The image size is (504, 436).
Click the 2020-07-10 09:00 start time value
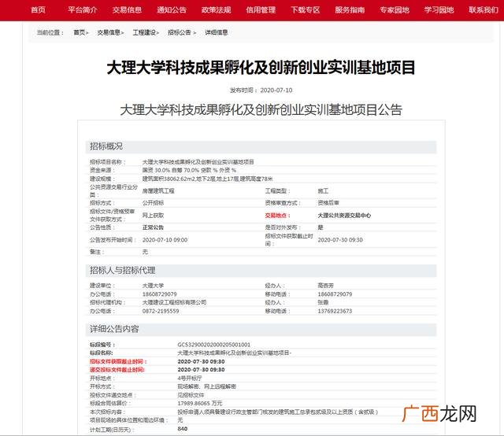point(165,240)
